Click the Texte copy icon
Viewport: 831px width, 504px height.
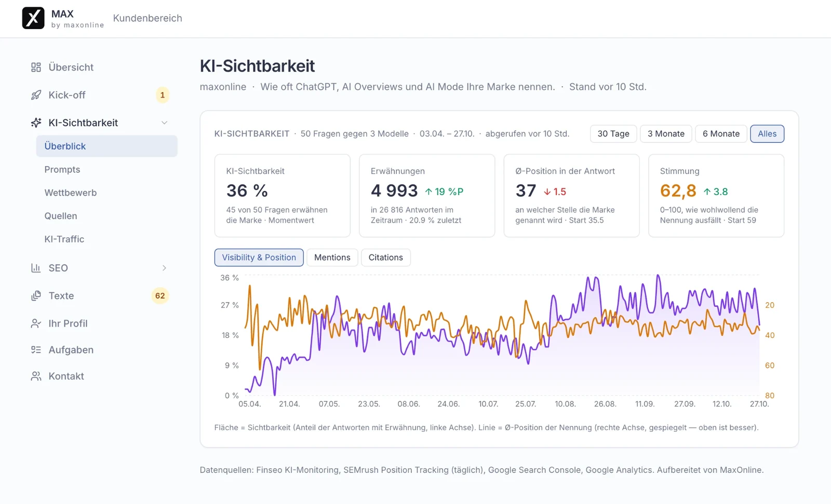(36, 296)
